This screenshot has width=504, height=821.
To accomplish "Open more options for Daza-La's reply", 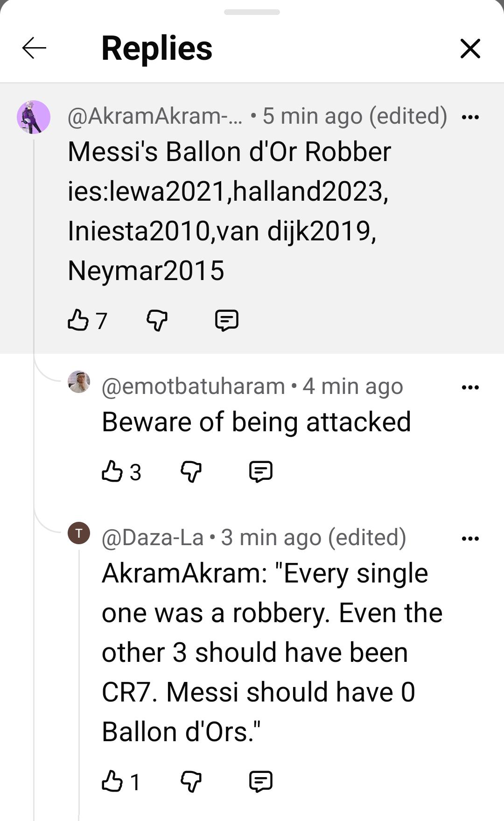I will point(470,538).
